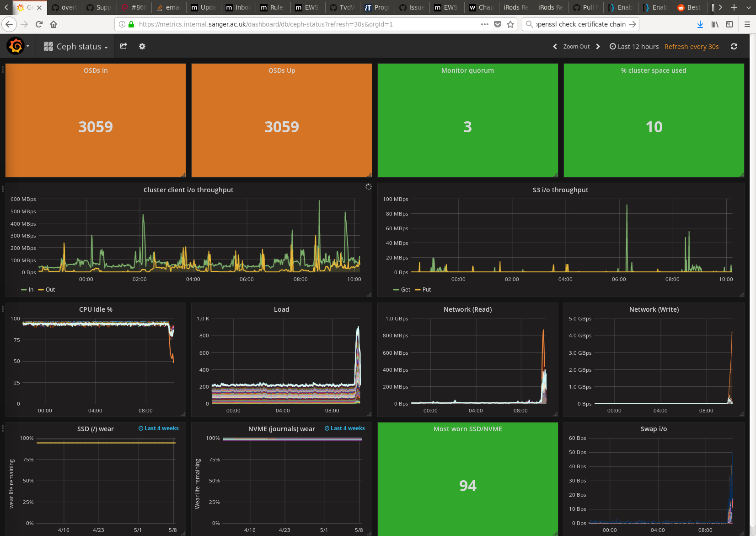
Task: Switch to the Pull Request browser tab
Action: (586, 7)
